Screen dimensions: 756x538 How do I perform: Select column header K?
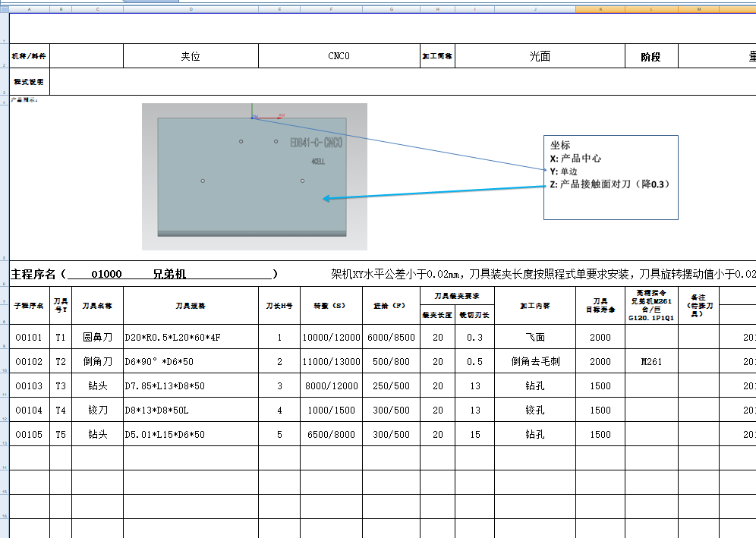click(600, 8)
